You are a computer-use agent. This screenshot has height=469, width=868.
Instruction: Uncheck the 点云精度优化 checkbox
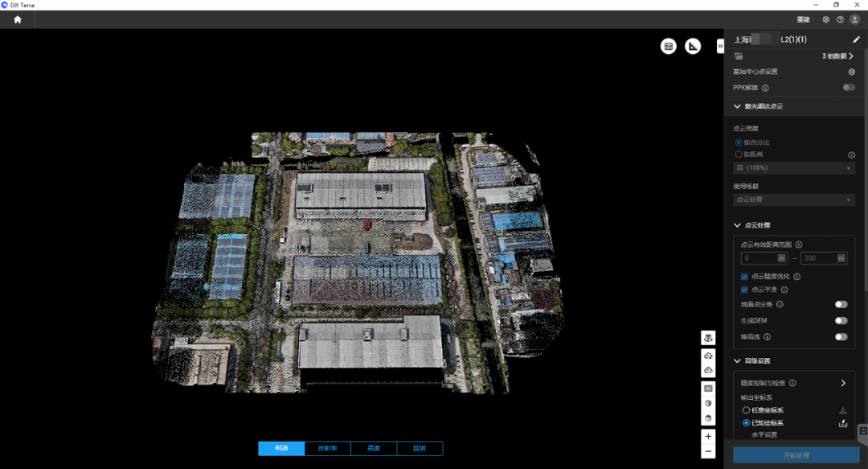744,276
